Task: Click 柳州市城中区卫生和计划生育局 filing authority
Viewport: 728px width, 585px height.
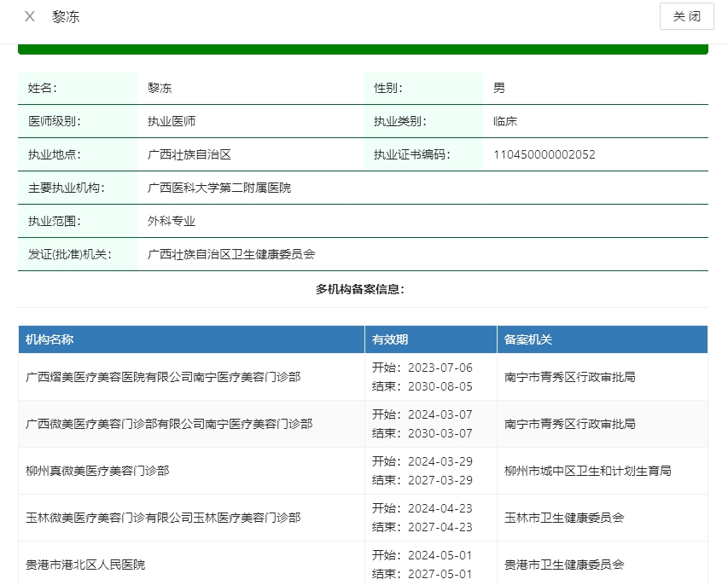Action: point(588,471)
